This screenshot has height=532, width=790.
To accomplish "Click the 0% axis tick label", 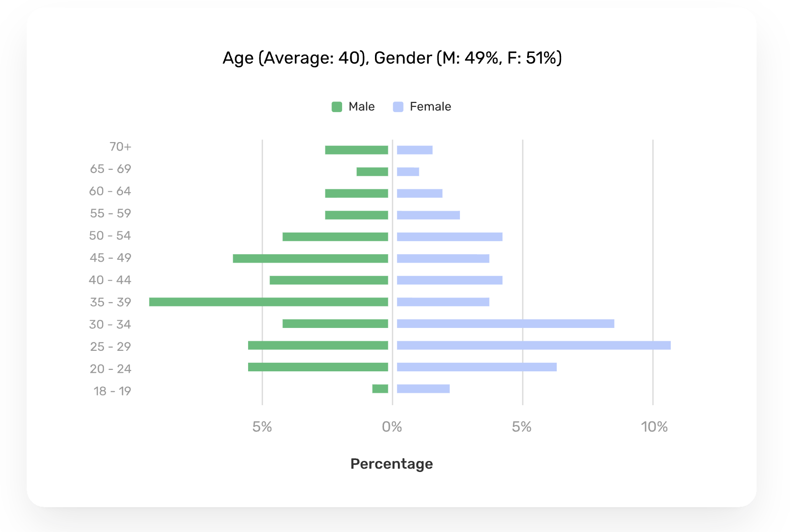I will 392,427.
